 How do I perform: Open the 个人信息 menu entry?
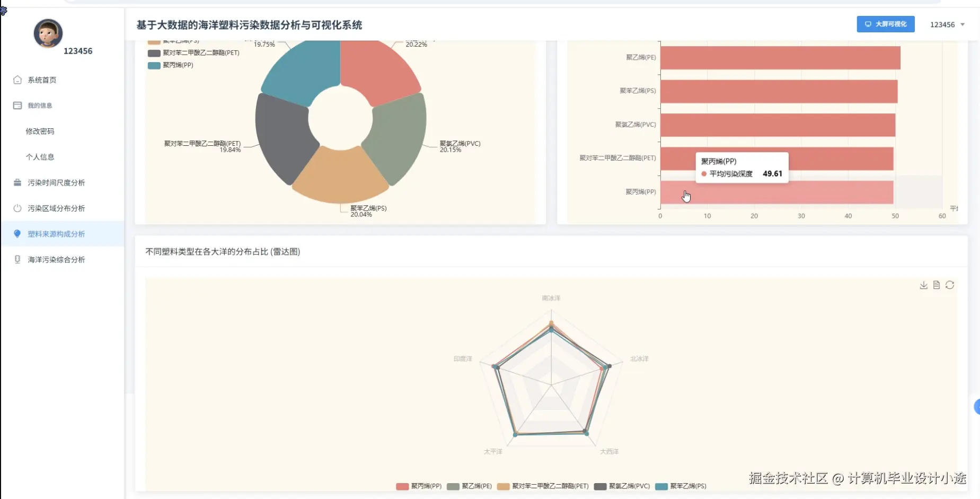[x=40, y=156]
